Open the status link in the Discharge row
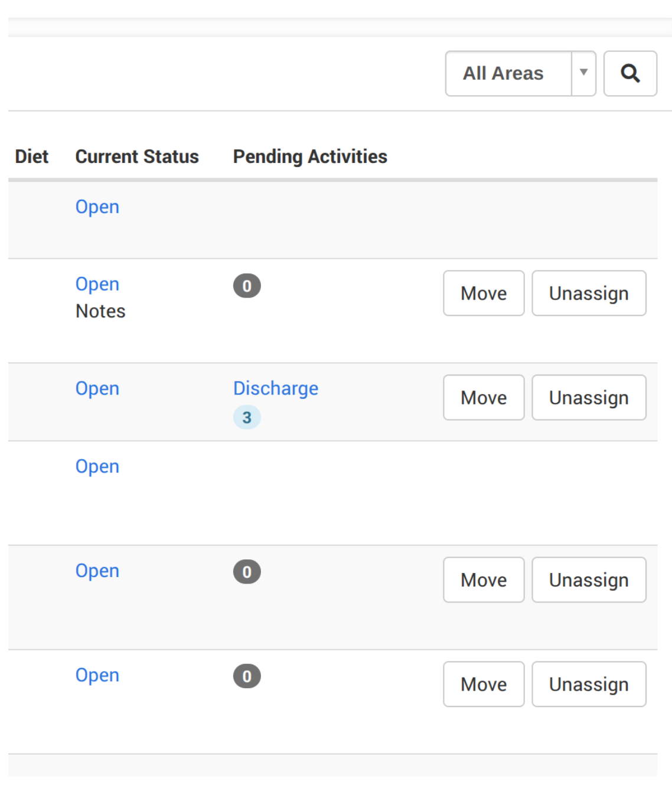This screenshot has width=672, height=785. 97,388
